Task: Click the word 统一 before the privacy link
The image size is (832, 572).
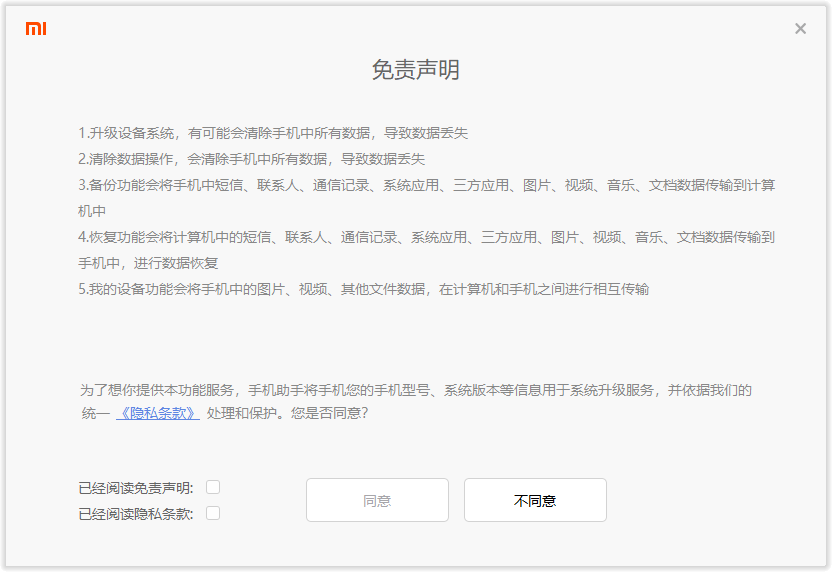Action: point(95,412)
